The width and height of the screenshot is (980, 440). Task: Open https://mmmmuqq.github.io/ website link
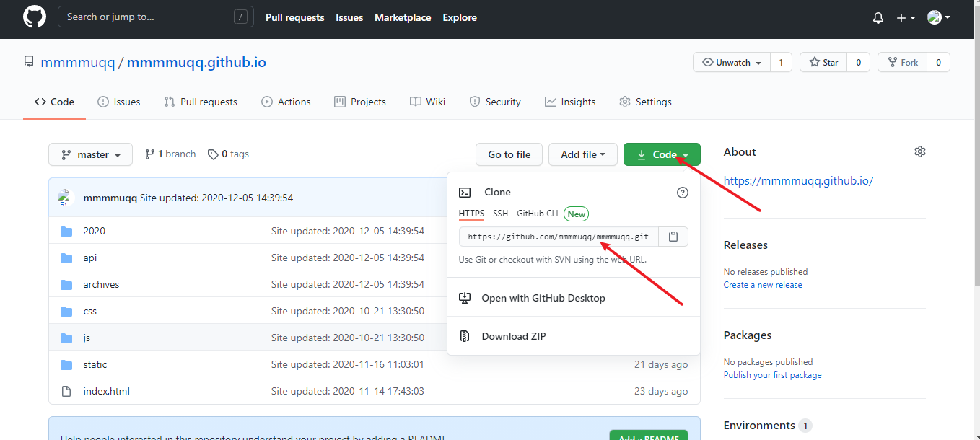[x=798, y=181]
